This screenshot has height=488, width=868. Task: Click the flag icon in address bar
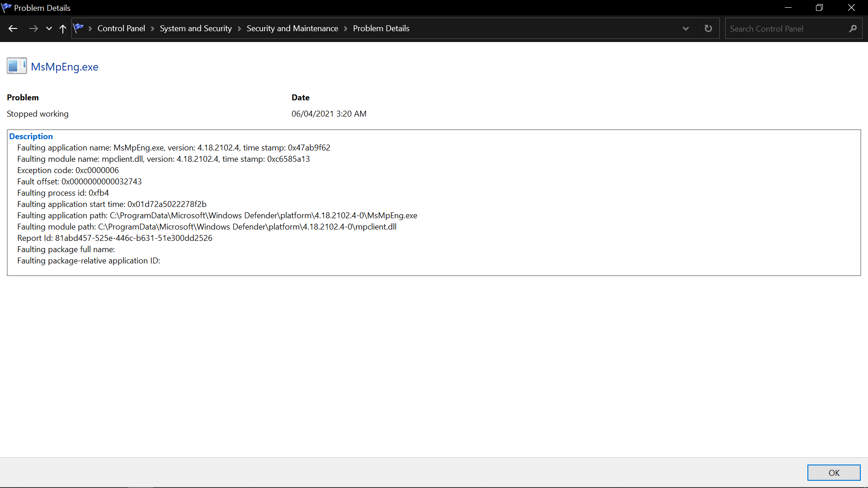[79, 28]
